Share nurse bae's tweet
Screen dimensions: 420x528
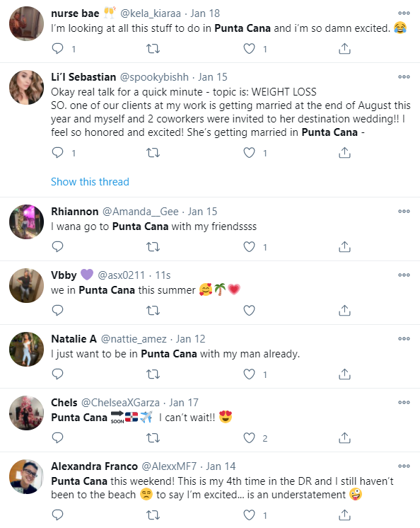coord(344,49)
